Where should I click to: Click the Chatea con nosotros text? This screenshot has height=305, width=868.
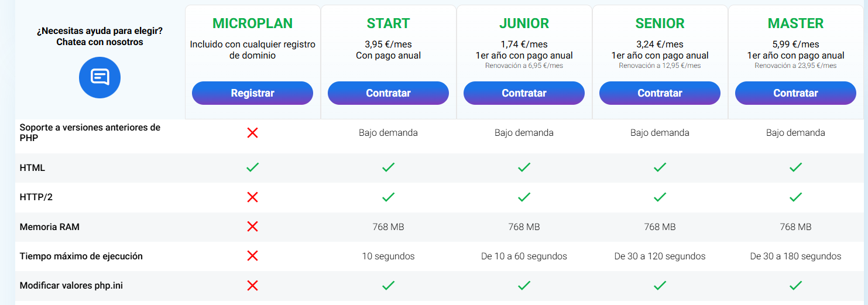pyautogui.click(x=100, y=42)
